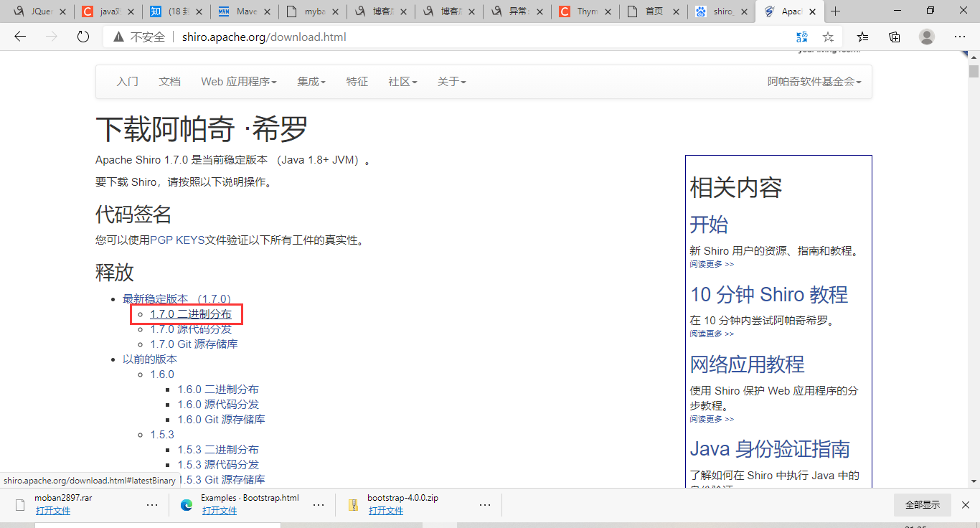Open the Java 身份验证指南 link
This screenshot has height=528, width=980.
click(770, 448)
